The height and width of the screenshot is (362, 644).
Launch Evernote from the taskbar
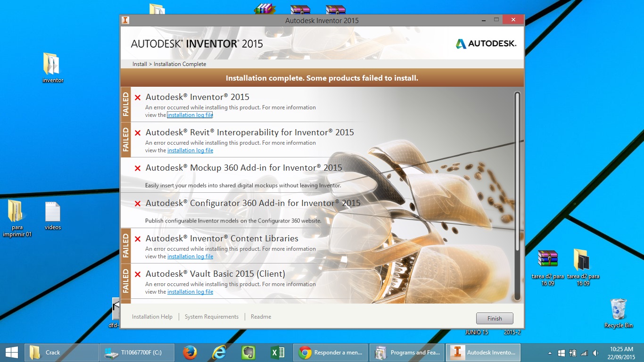point(248,352)
